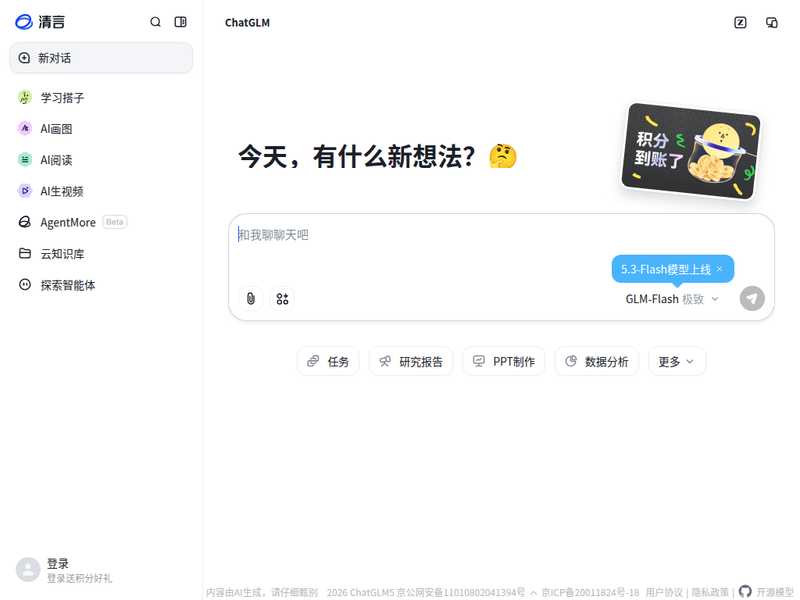The image size is (800, 600).
Task: Click the paperclip attachment icon
Action: 251,298
